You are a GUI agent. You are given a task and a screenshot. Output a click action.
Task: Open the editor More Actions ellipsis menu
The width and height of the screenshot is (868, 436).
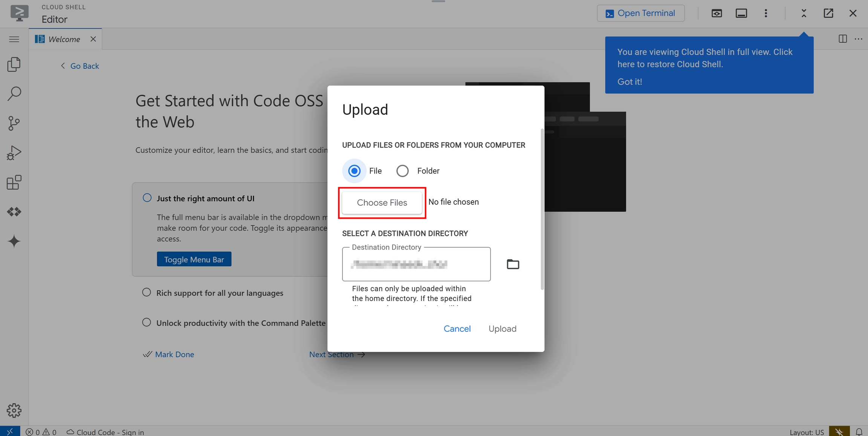(858, 39)
